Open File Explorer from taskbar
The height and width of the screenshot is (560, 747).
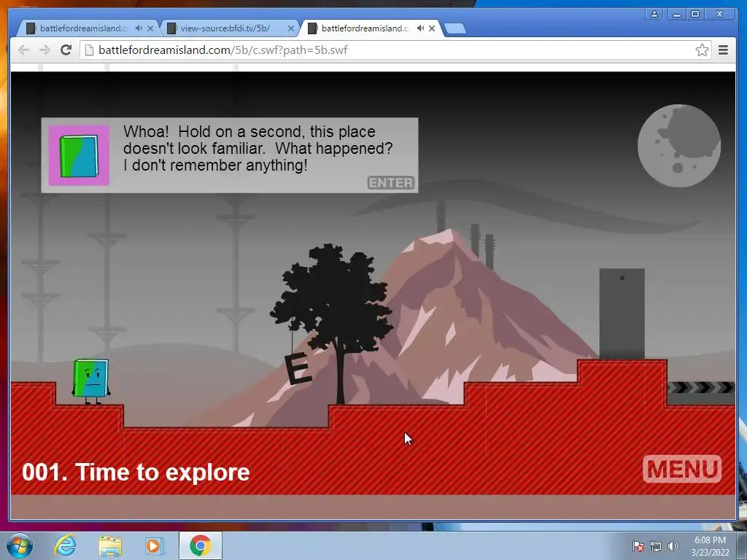110,546
